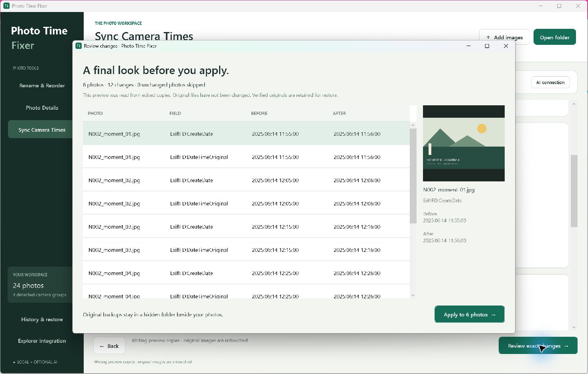
Task: Click the Photo Time Fixer titlebar icon
Action: (6, 6)
